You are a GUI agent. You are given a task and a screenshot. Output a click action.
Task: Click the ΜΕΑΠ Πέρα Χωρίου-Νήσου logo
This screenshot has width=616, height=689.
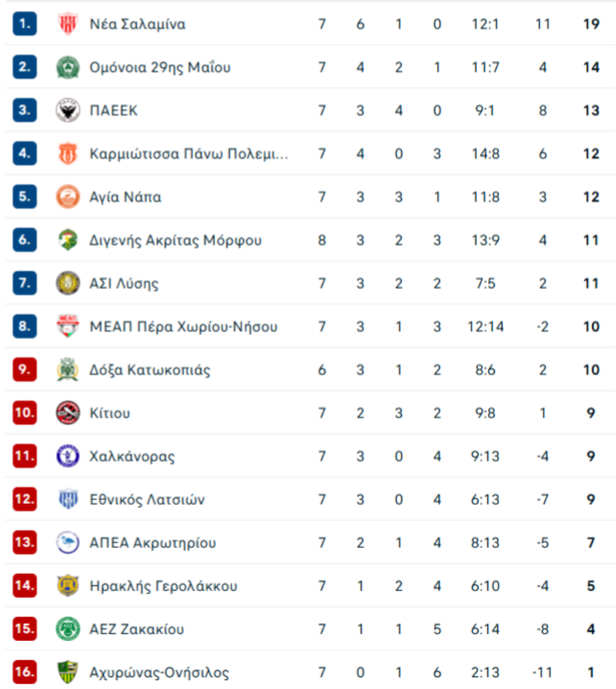pos(68,327)
